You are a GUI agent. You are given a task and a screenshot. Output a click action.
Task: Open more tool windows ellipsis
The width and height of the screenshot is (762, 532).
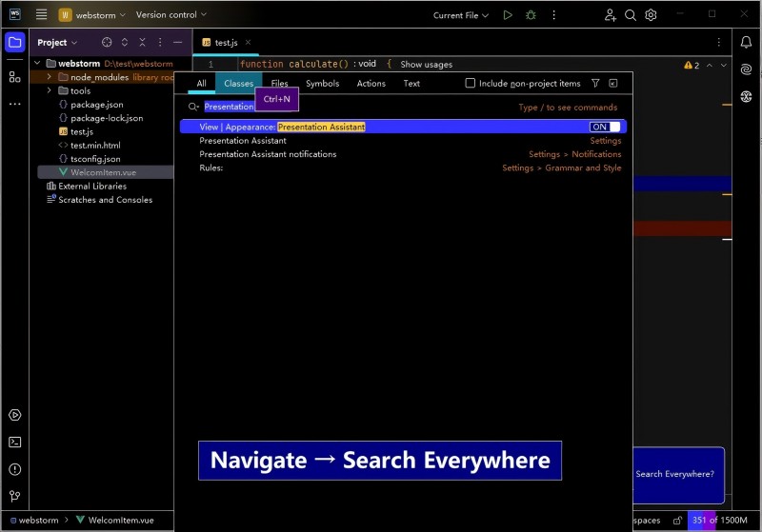pyautogui.click(x=15, y=104)
